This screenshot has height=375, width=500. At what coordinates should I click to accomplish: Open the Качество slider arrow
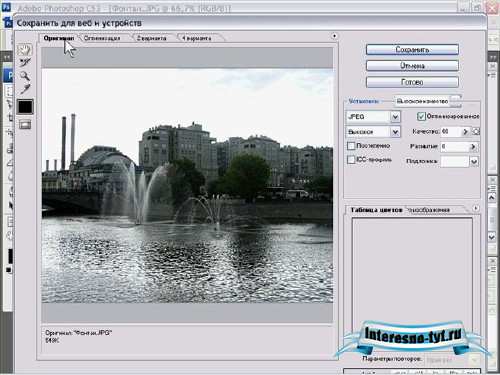point(465,132)
